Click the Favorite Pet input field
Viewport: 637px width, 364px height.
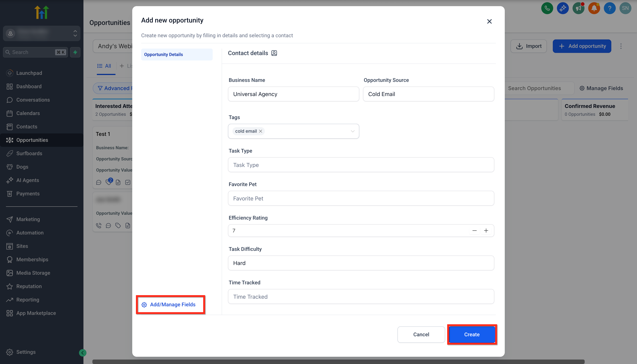tap(361, 198)
